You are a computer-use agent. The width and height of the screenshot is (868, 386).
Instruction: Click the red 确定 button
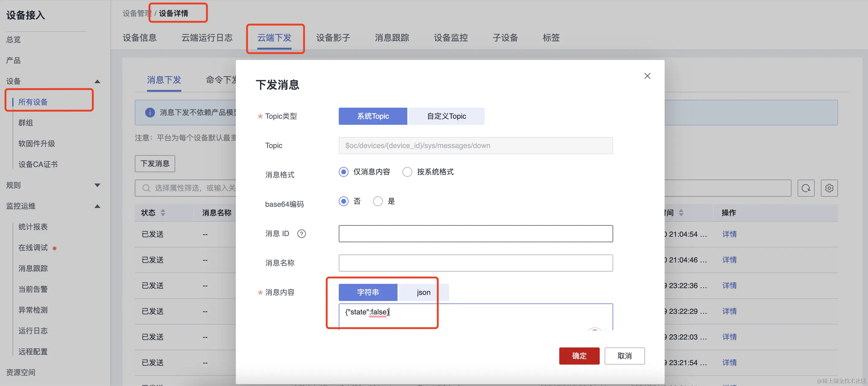pyautogui.click(x=579, y=356)
